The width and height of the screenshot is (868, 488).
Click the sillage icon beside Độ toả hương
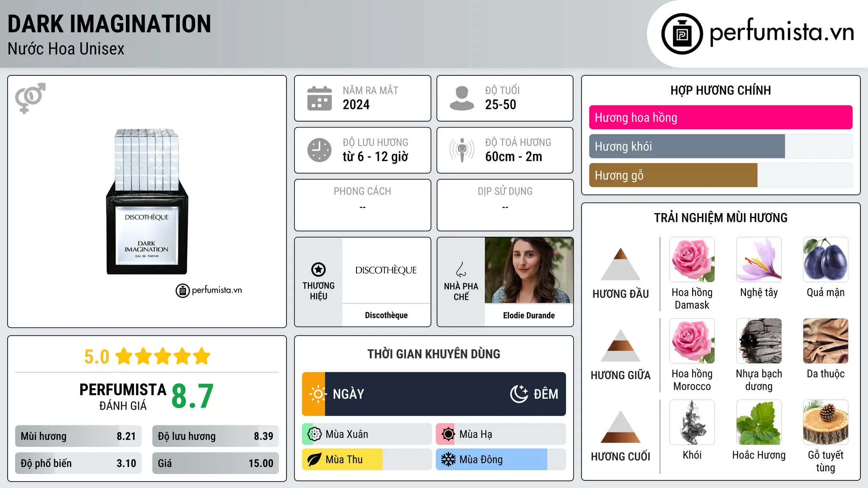pyautogui.click(x=462, y=150)
